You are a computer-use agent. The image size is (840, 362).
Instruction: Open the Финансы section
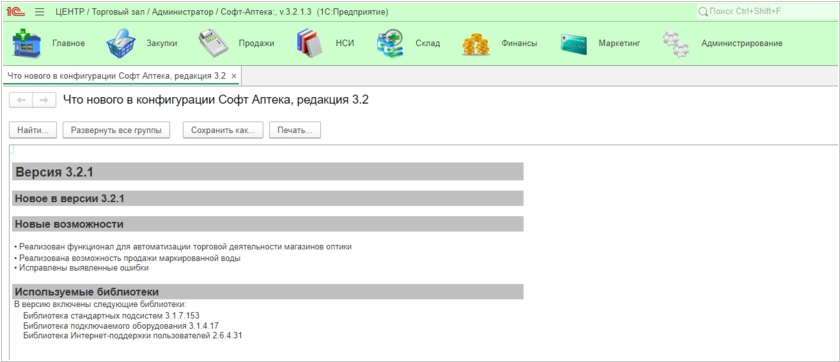tap(519, 43)
